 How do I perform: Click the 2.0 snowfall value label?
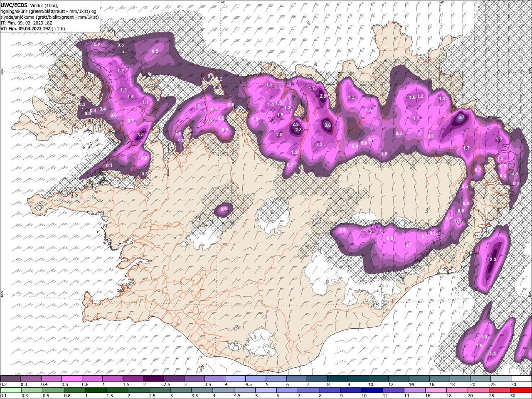[279, 135]
